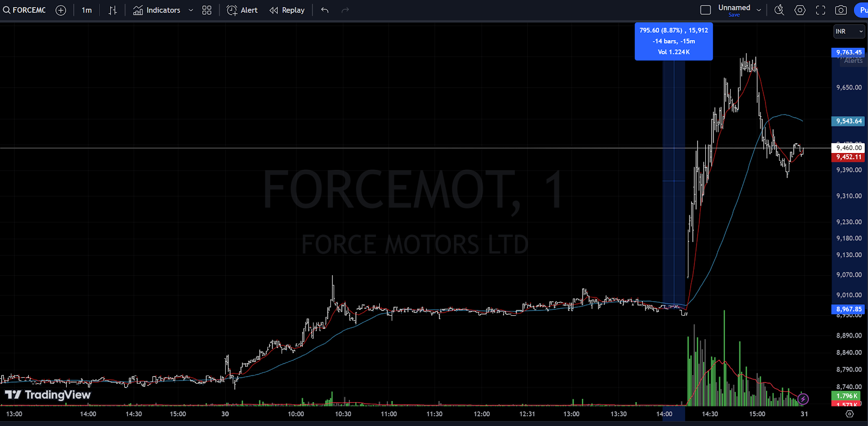
Task: Click the highlighted 14:00 time label
Action: point(664,414)
